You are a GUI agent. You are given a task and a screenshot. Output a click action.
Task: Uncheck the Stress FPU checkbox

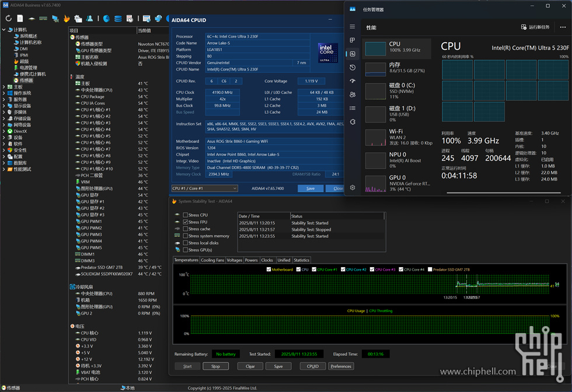point(186,222)
